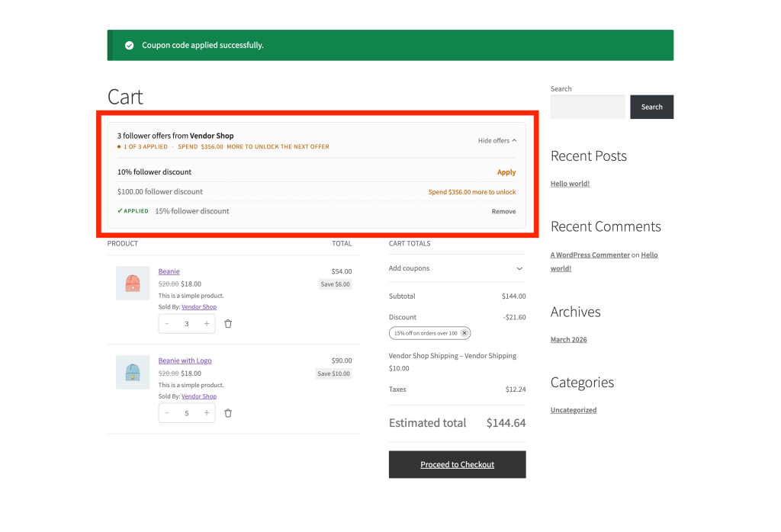Viewport: 781px width, 532px height.
Task: Click the 'Coupon code applied successfully.' message
Action: (x=203, y=45)
